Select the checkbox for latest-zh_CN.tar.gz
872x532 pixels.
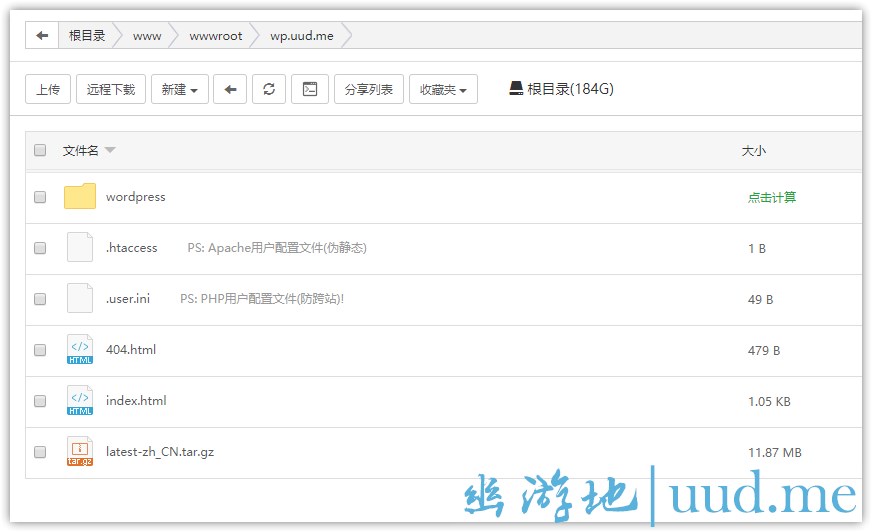click(40, 452)
